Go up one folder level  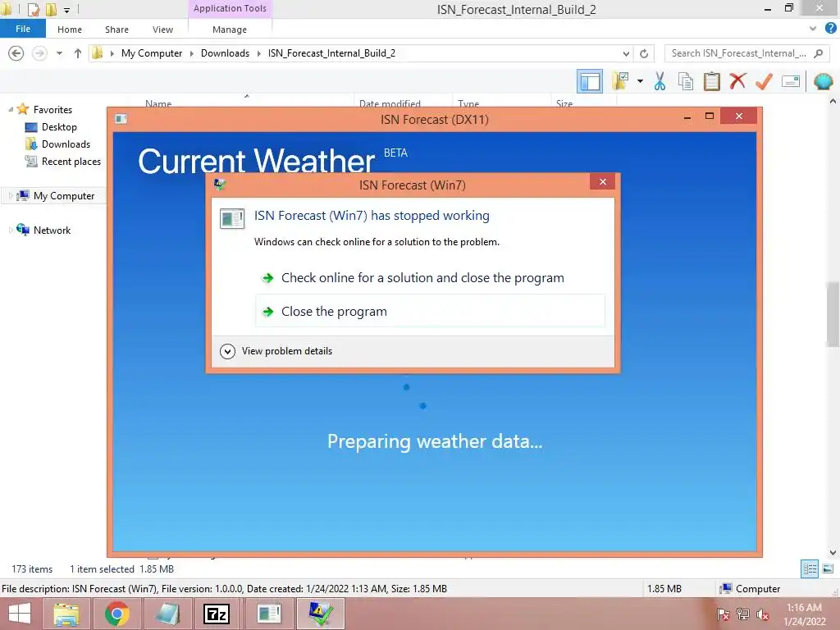pos(78,53)
